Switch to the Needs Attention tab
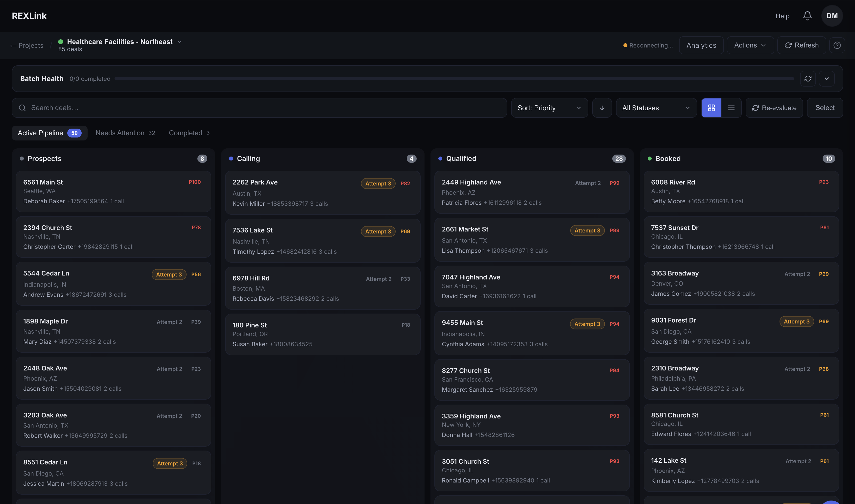The height and width of the screenshot is (504, 855). [125, 133]
